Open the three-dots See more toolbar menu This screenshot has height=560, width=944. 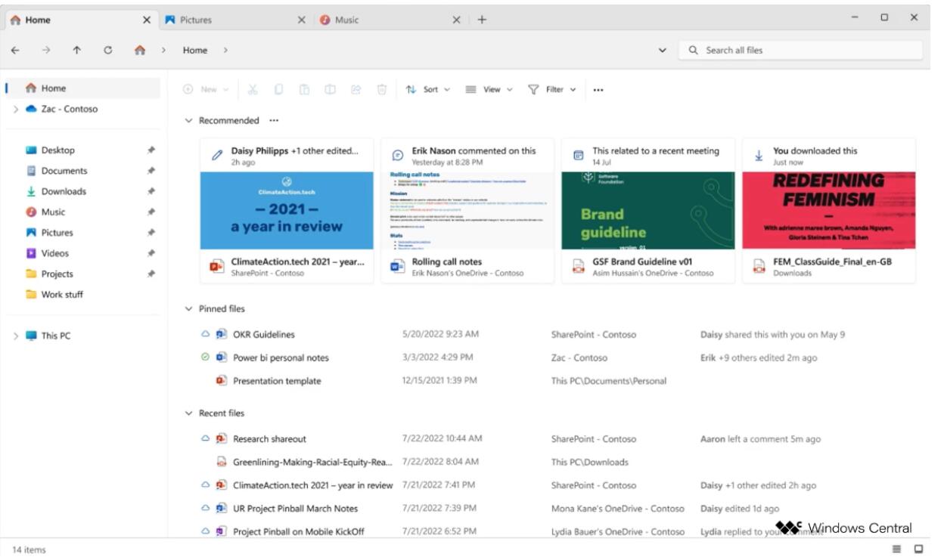[x=598, y=90]
